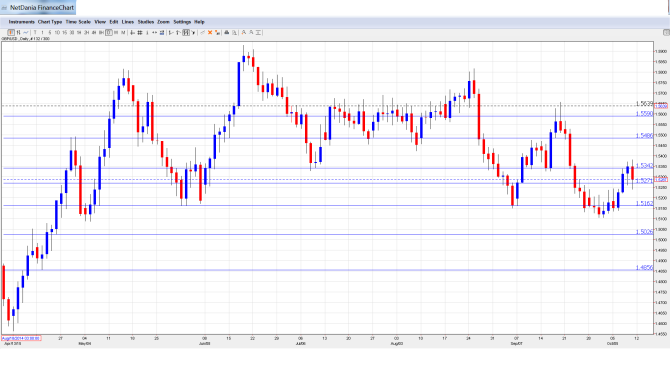Screen dimensions: 670x377
Task: Toggle the 15-minute time scale
Action: click(65, 32)
